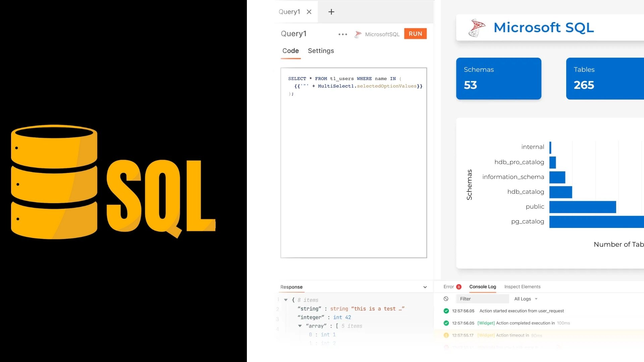Image resolution: width=644 pixels, height=362 pixels.
Task: Run the Query1 query
Action: pos(415,34)
